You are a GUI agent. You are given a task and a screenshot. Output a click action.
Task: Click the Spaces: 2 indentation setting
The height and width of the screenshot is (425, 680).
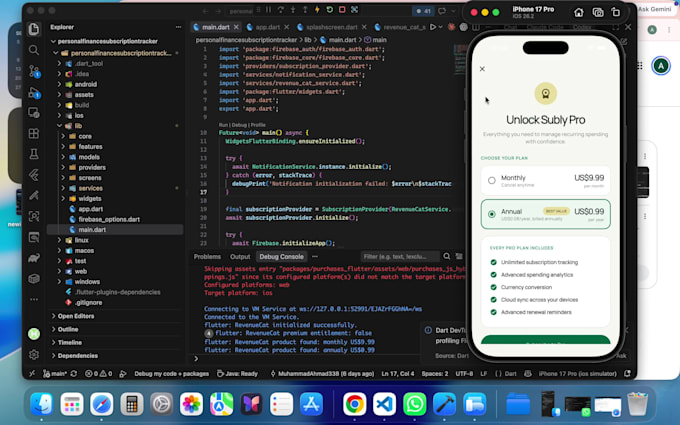(x=435, y=373)
